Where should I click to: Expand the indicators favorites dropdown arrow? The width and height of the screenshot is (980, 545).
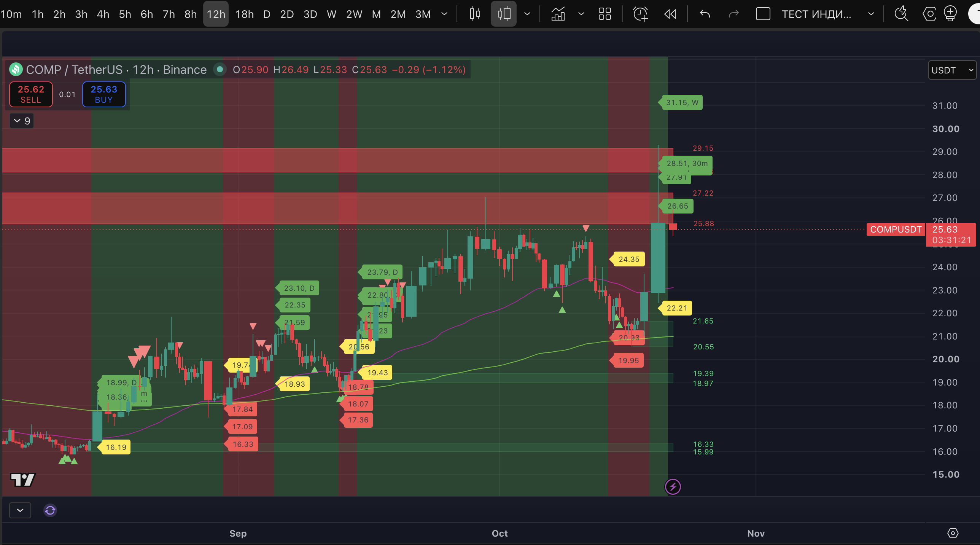click(581, 14)
